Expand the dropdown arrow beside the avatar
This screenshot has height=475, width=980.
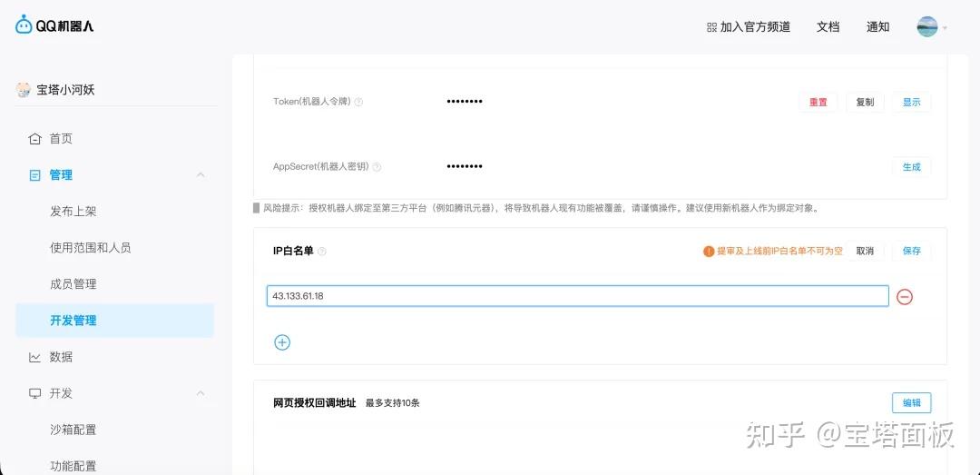point(945,27)
